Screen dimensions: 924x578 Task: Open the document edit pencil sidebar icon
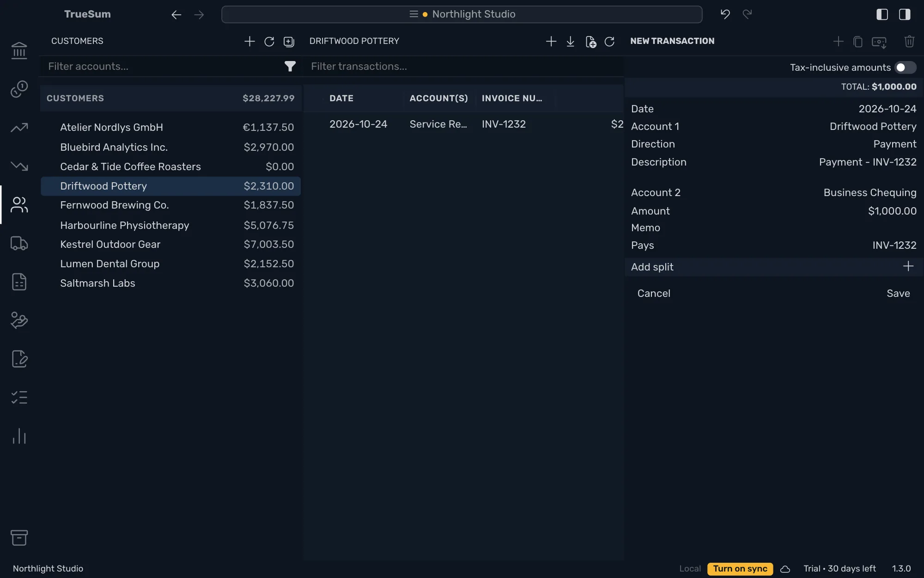pyautogui.click(x=19, y=359)
